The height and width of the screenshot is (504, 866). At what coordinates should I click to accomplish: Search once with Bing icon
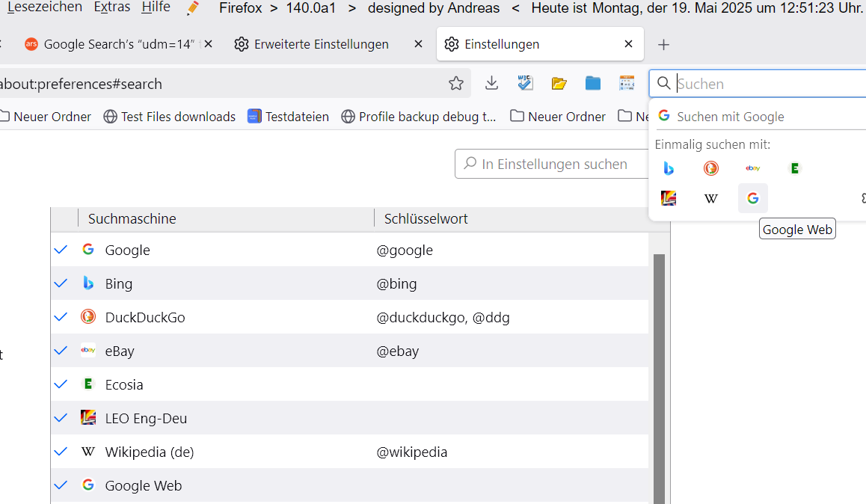[669, 168]
